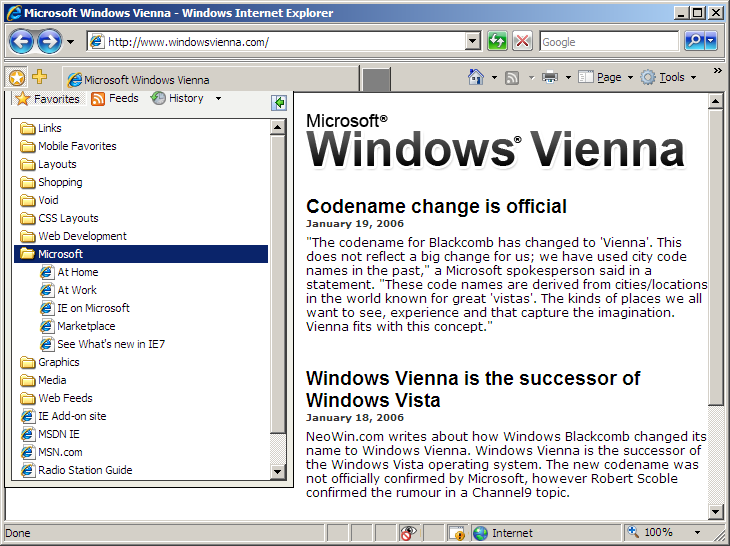Switch to Favorites view in panel
The image size is (730, 546).
coord(47,99)
